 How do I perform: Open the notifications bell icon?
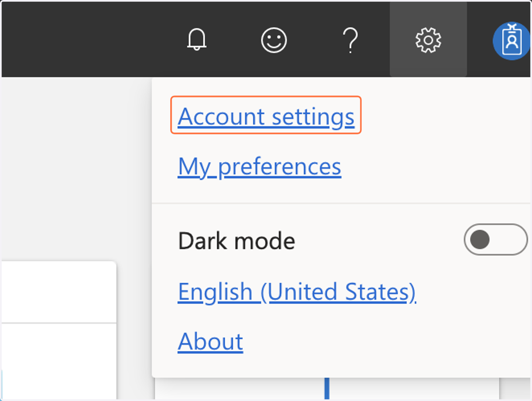click(197, 40)
